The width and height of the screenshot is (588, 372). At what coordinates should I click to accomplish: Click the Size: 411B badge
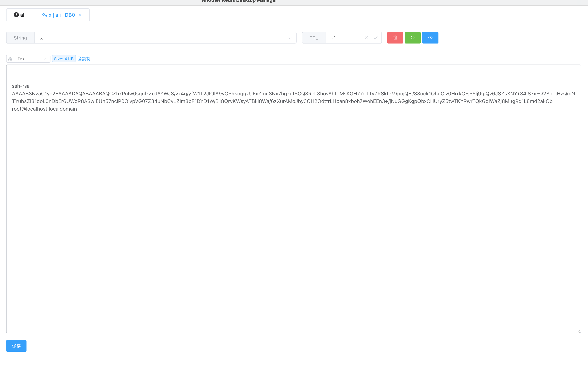pos(64,59)
